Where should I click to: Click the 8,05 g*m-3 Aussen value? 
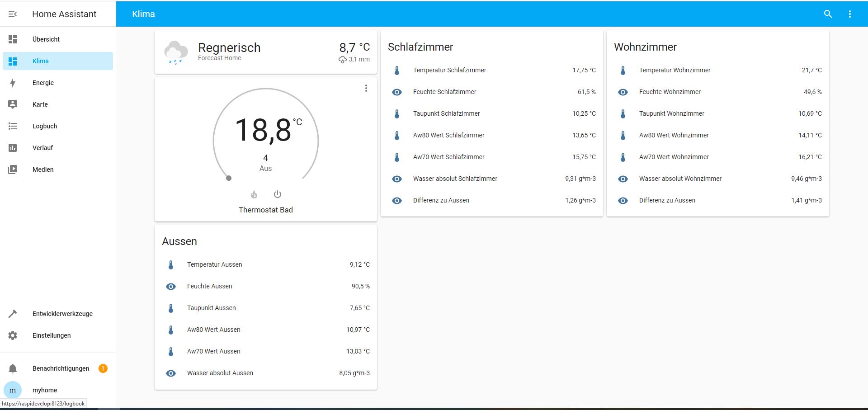[354, 373]
